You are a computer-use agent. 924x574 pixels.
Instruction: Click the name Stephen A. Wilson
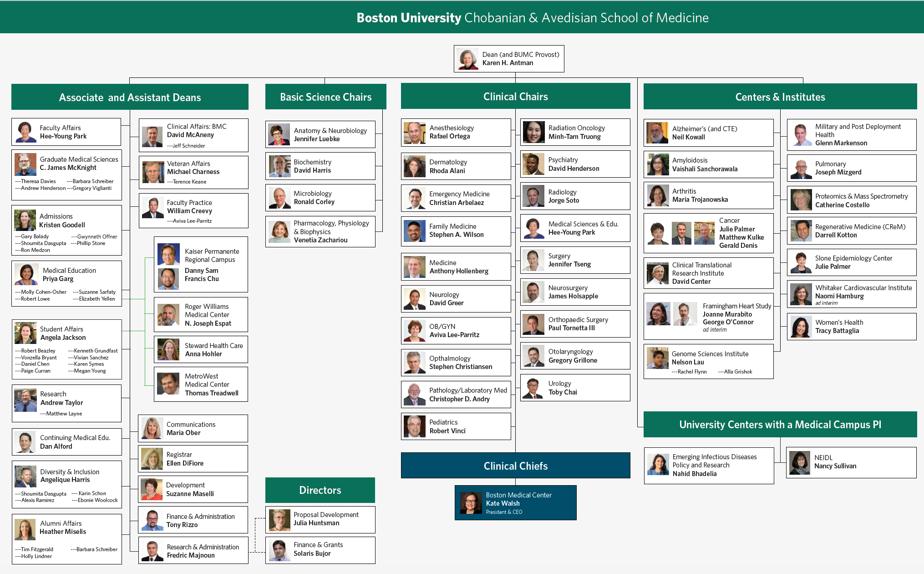pyautogui.click(x=457, y=235)
